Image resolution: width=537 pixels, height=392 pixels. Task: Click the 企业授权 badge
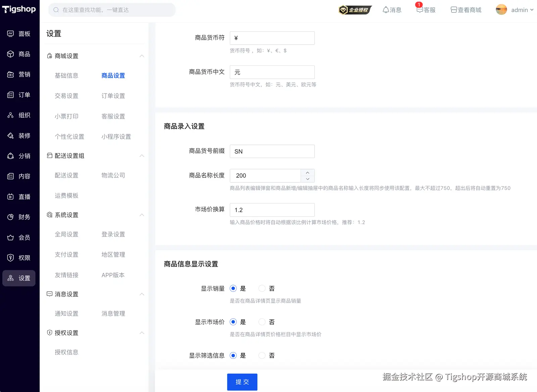click(355, 10)
